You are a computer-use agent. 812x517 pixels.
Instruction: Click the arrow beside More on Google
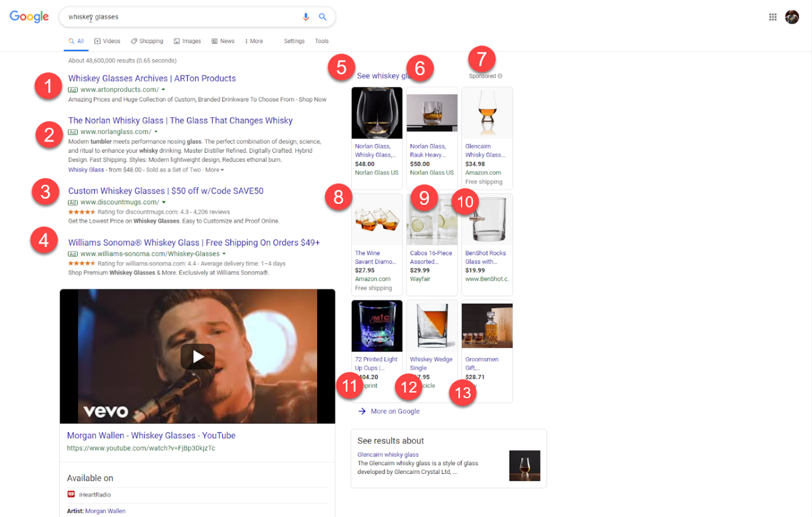[362, 411]
